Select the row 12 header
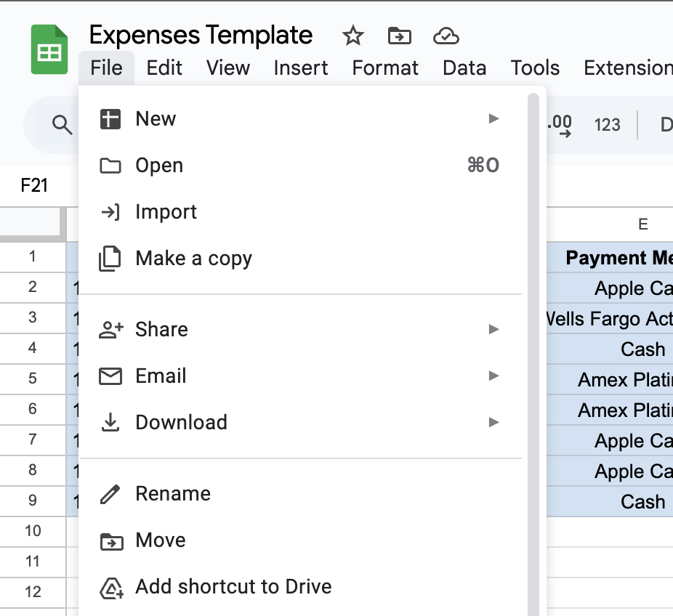Image resolution: width=673 pixels, height=616 pixels. [x=33, y=592]
